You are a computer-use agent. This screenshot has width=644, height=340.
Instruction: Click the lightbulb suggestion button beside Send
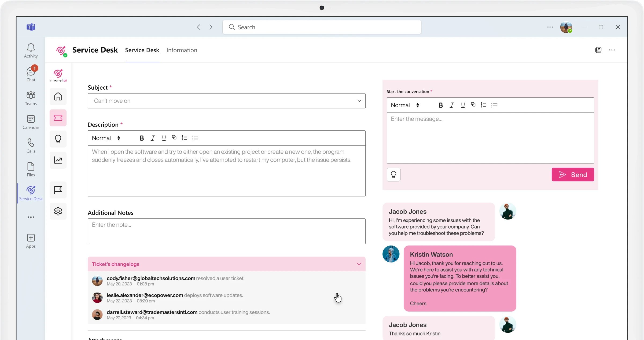pos(393,175)
